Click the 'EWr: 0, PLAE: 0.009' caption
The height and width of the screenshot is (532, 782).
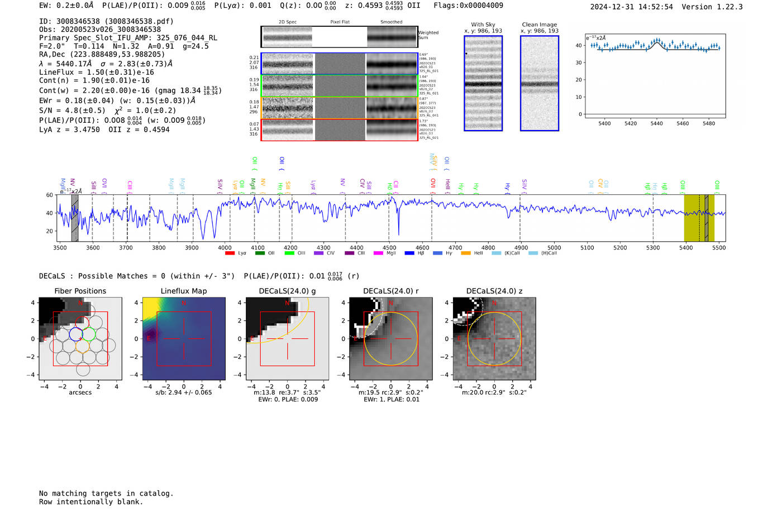coord(288,400)
